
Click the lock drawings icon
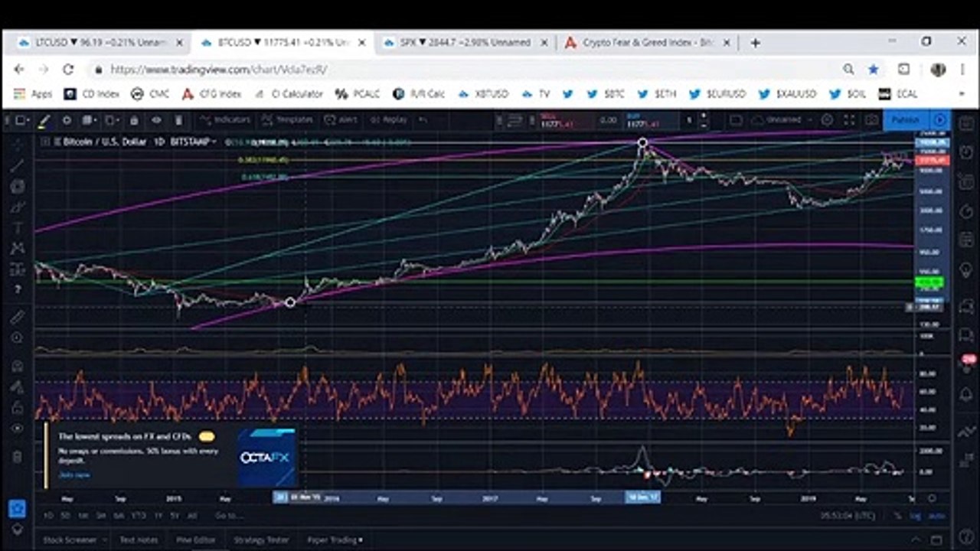[x=134, y=120]
